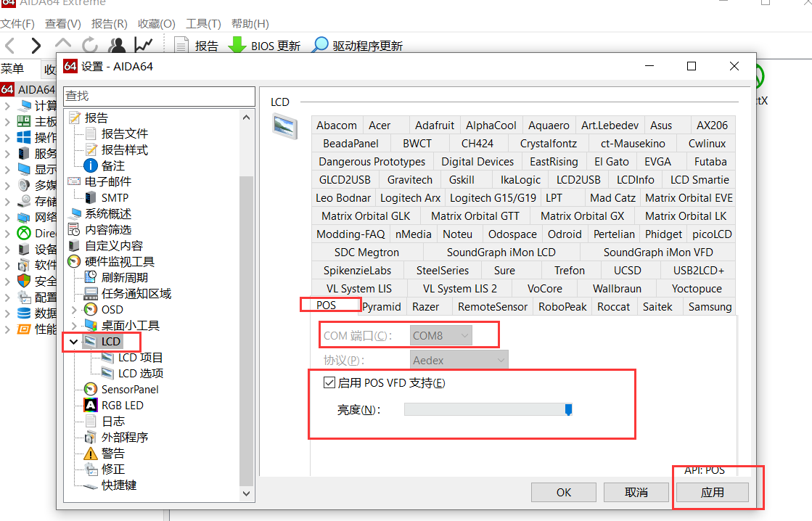Viewport: 812px width, 521px height.
Task: Open the graph chart toolbar icon
Action: pos(144,46)
